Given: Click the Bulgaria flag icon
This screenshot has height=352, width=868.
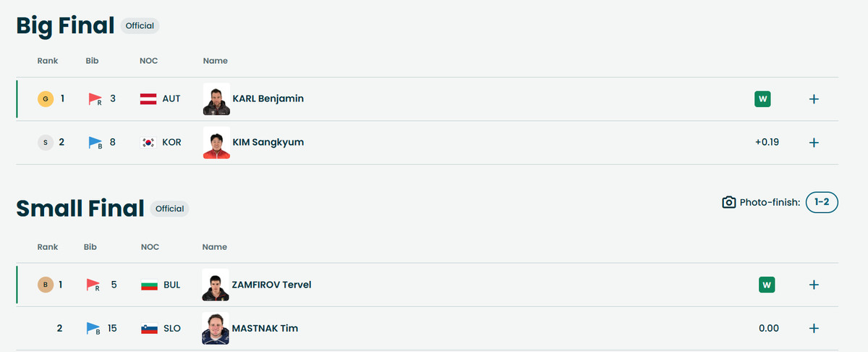Looking at the screenshot, I should pos(148,285).
